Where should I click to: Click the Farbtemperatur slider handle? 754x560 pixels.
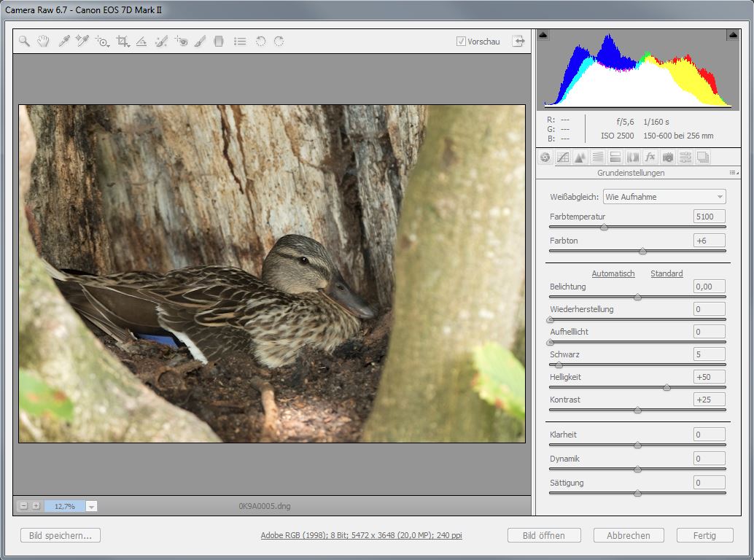[x=604, y=227]
